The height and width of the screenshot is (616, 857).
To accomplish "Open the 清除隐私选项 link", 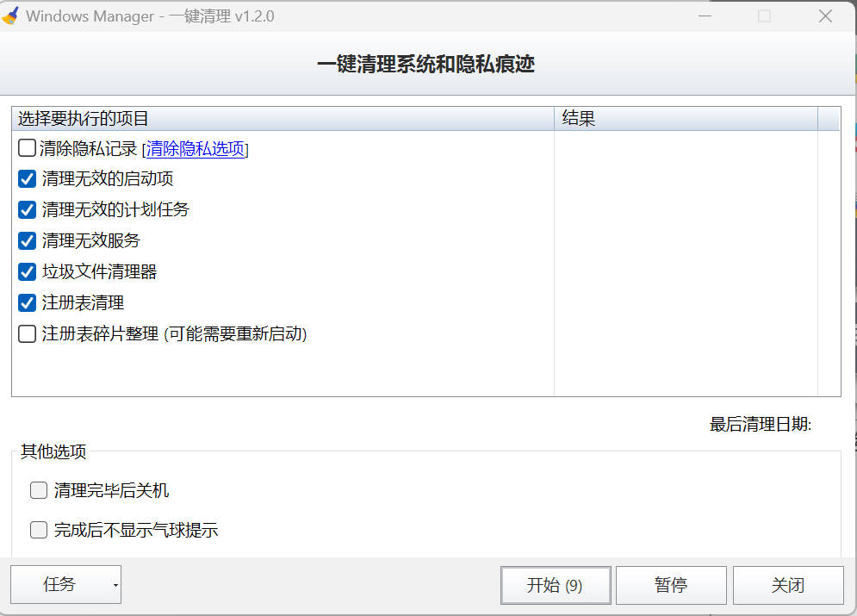I will point(196,149).
